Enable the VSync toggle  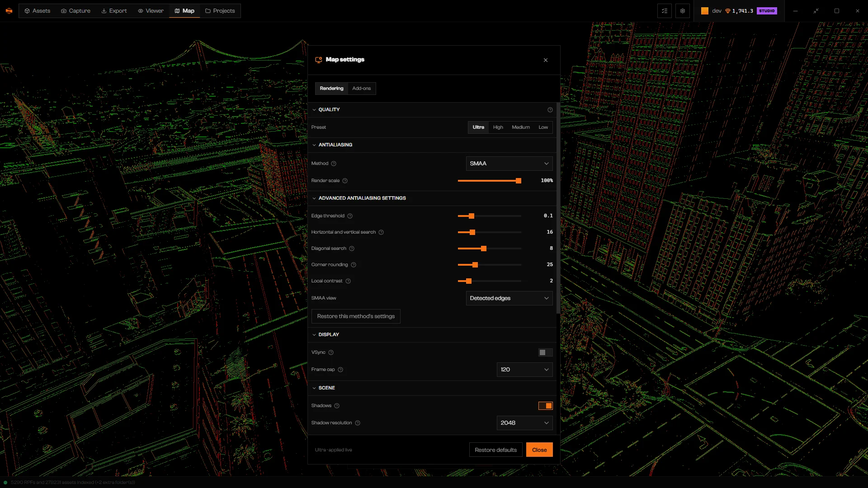tap(545, 352)
